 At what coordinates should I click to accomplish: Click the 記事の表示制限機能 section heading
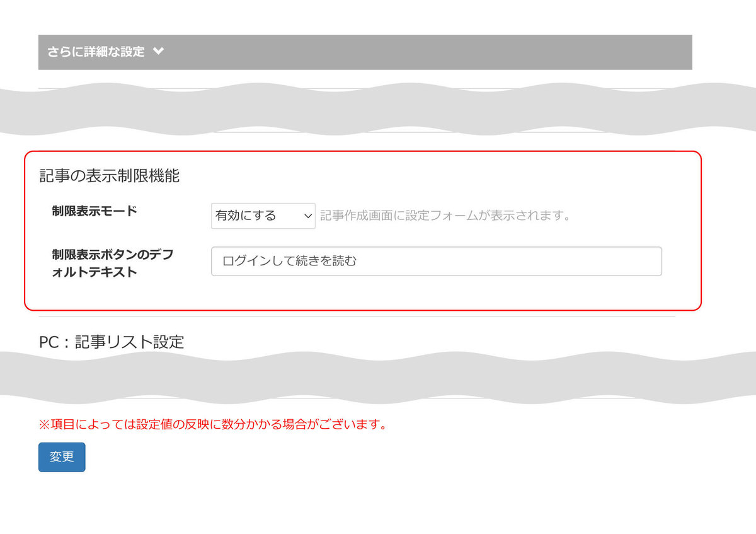click(x=108, y=176)
